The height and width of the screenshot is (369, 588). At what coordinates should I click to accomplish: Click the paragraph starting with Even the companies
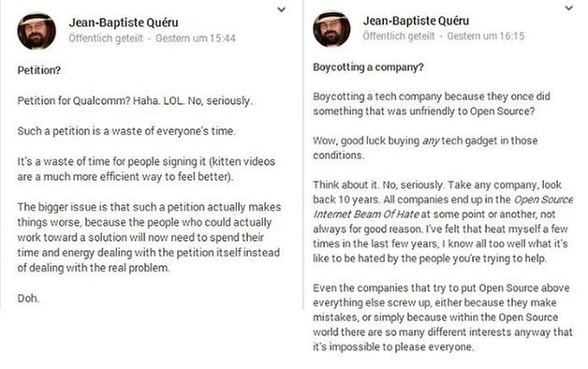pos(443,317)
